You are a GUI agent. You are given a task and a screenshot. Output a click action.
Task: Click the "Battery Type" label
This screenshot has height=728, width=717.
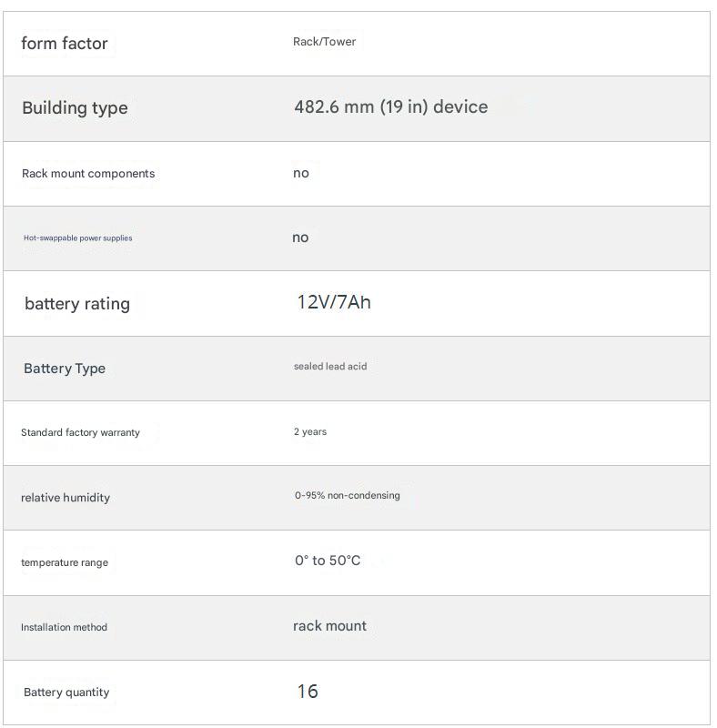[x=65, y=369]
